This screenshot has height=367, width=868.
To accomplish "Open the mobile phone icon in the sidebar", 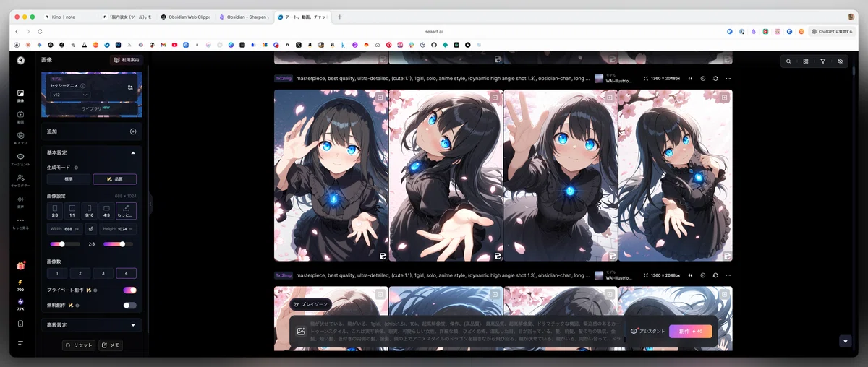I will coord(20,323).
